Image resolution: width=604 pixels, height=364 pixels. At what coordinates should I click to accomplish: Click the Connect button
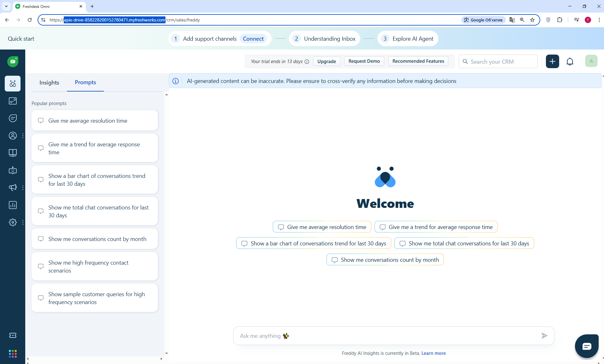tap(253, 38)
